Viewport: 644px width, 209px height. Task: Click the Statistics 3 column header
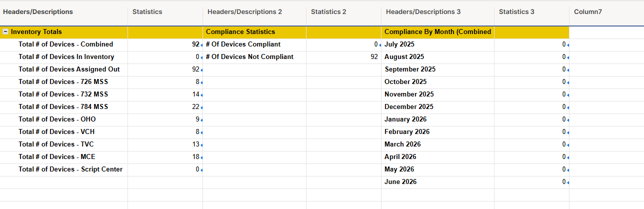(531, 12)
